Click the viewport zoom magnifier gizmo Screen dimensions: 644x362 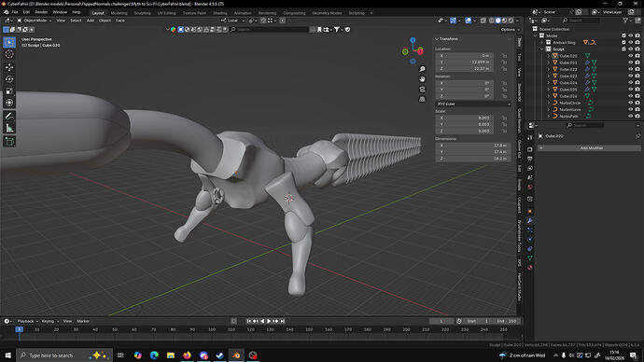(422, 69)
